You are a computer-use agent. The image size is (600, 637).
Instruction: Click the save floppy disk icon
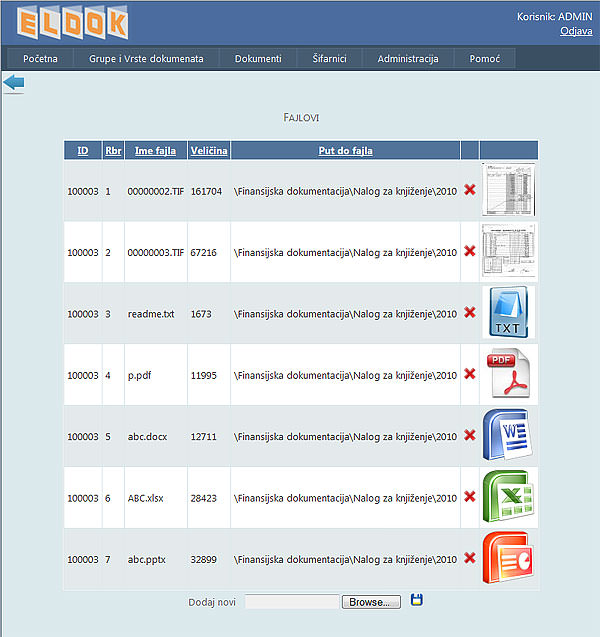point(417,600)
